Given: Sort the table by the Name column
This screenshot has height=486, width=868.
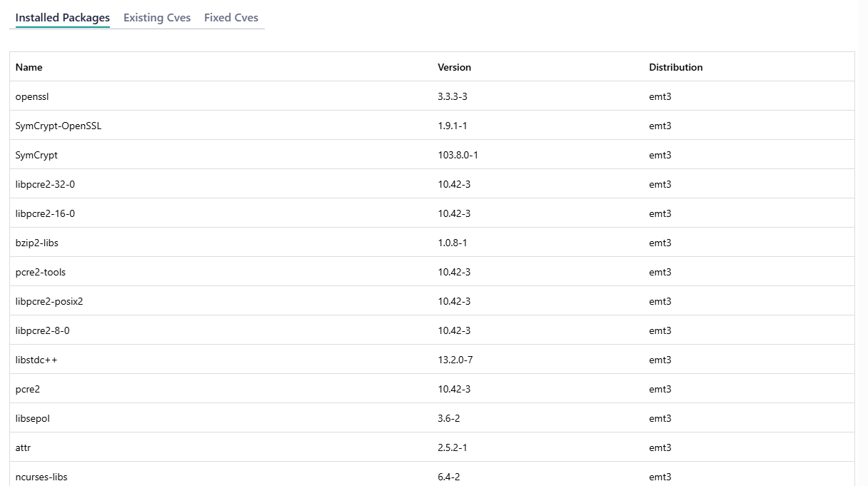Looking at the screenshot, I should pos(29,67).
